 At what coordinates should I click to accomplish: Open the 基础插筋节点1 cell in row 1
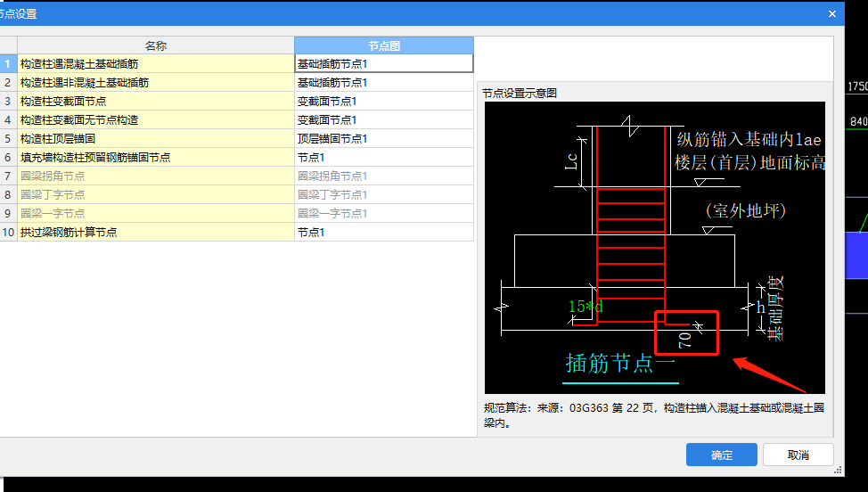click(x=383, y=63)
